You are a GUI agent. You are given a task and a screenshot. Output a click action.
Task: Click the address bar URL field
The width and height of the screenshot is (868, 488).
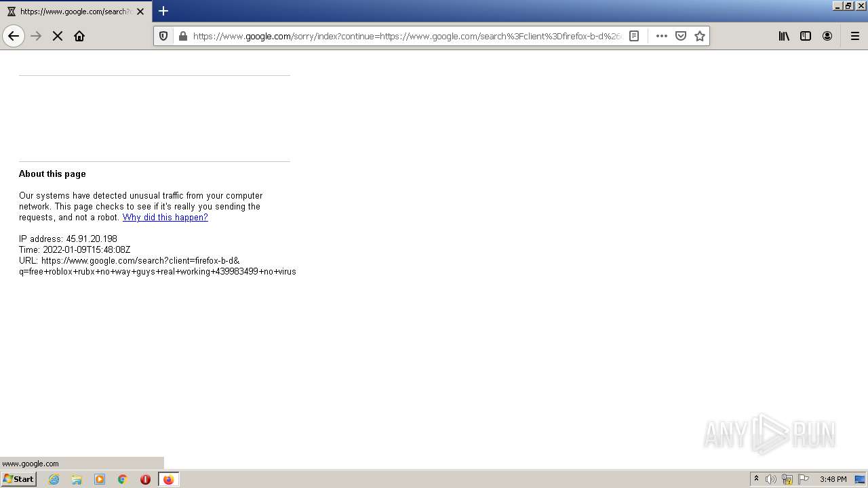(x=407, y=36)
